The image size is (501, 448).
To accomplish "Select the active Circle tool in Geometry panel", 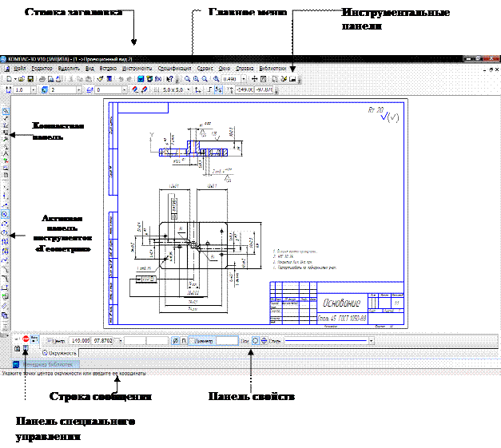I will tap(5, 214).
